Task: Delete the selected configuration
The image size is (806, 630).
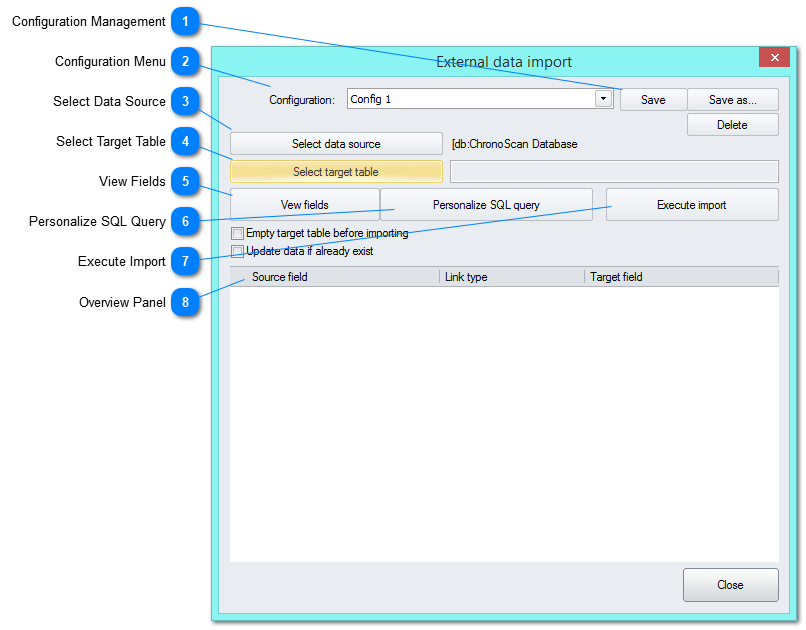Action: (x=733, y=124)
